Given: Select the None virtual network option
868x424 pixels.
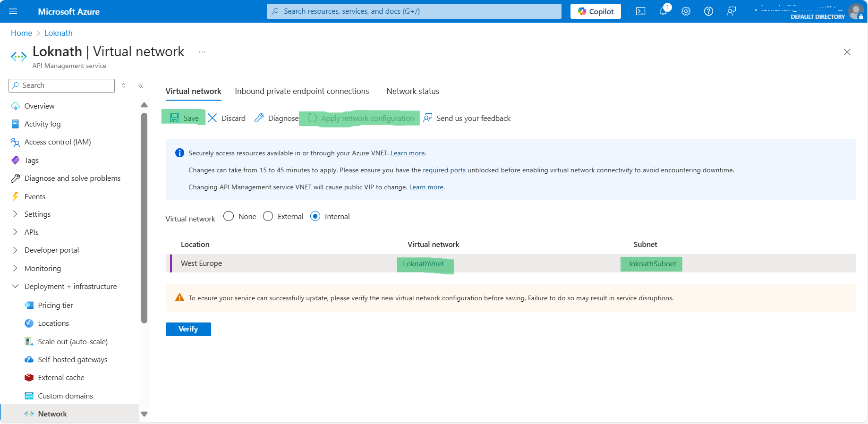Looking at the screenshot, I should (229, 216).
